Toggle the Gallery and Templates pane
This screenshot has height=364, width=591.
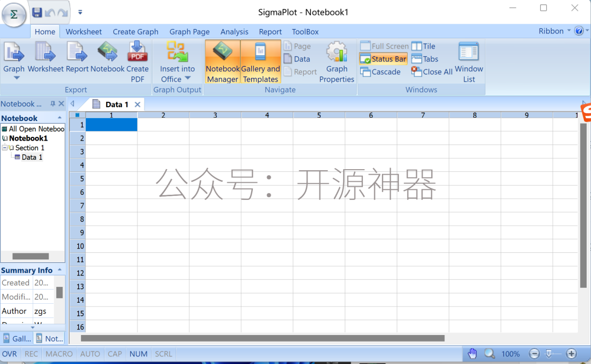(260, 62)
